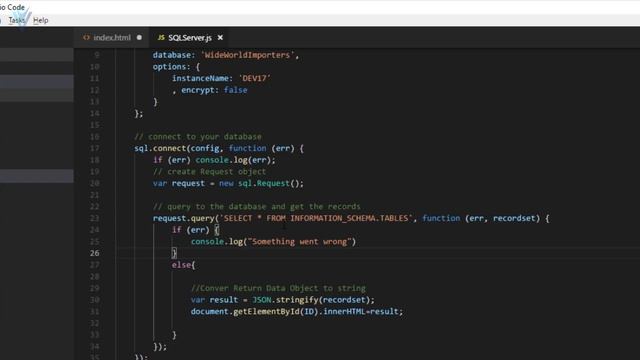
Task: Open the Help menu
Action: point(40,20)
